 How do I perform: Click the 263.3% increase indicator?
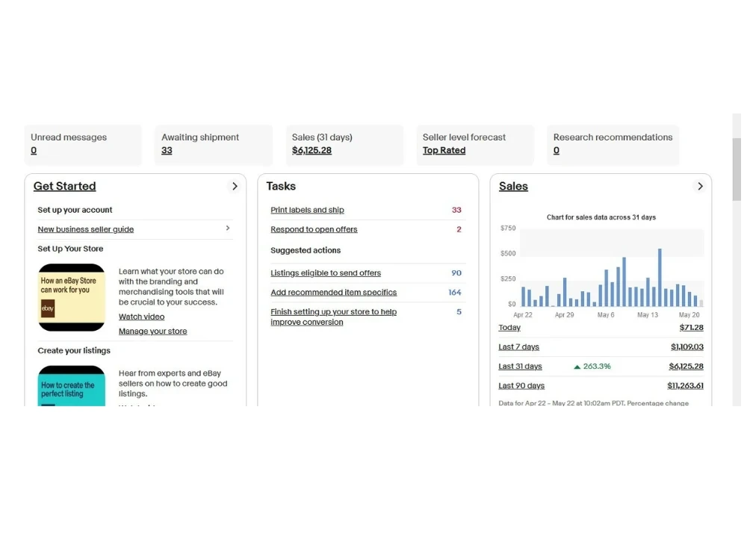pyautogui.click(x=592, y=366)
